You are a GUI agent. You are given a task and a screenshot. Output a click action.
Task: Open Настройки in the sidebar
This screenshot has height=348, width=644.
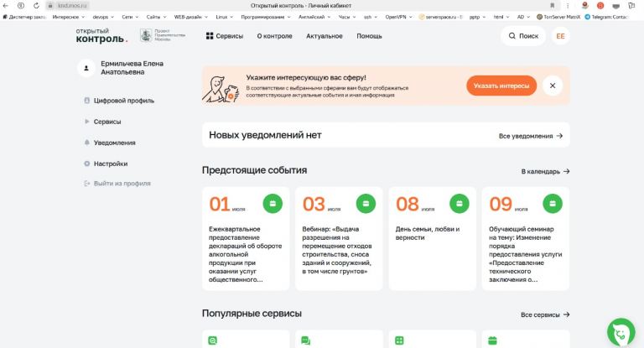106,164
